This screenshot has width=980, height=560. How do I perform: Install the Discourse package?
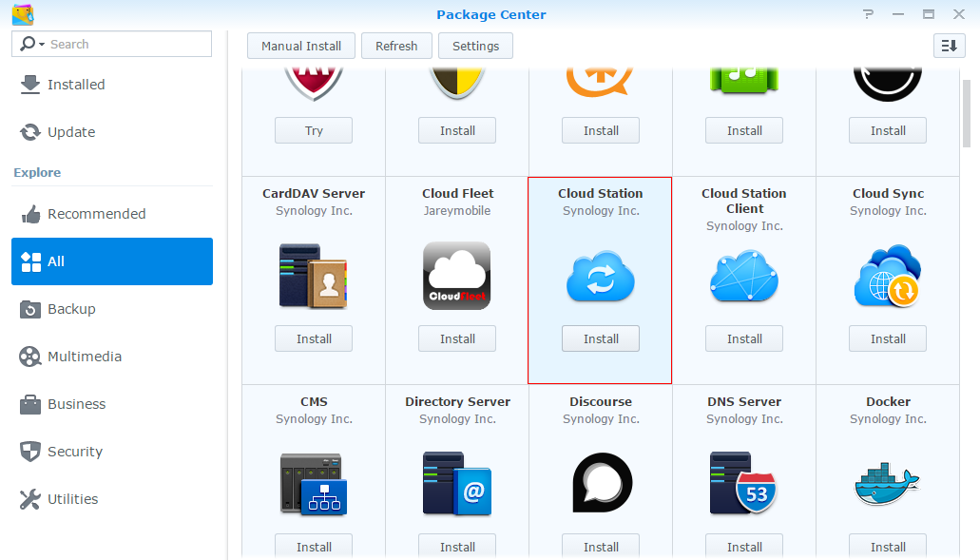pos(601,547)
